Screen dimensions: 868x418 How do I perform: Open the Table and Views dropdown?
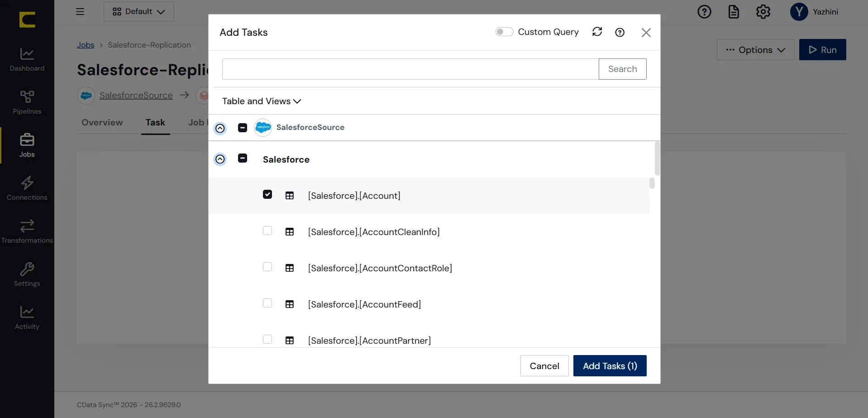tap(262, 101)
